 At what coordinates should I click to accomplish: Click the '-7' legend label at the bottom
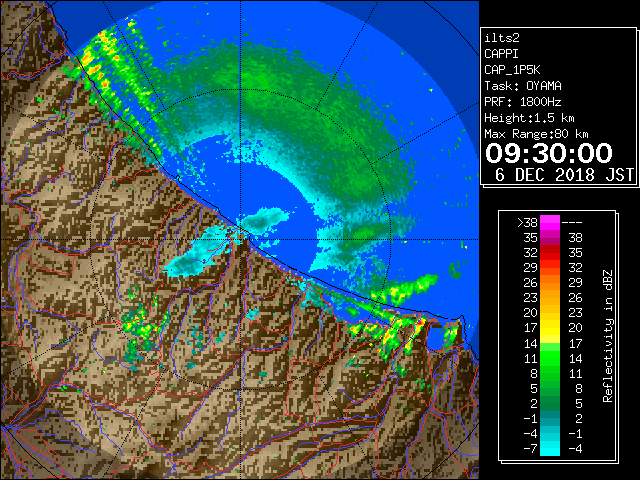531,449
